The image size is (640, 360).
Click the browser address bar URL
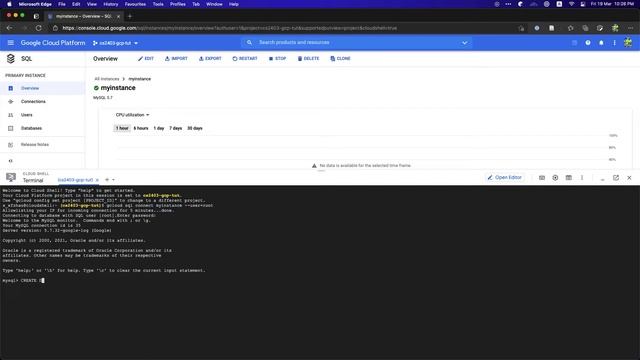click(x=229, y=28)
